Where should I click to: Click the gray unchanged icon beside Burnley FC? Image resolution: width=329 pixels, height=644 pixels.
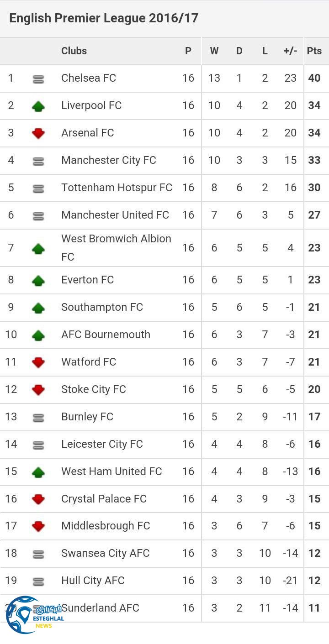[x=38, y=417]
